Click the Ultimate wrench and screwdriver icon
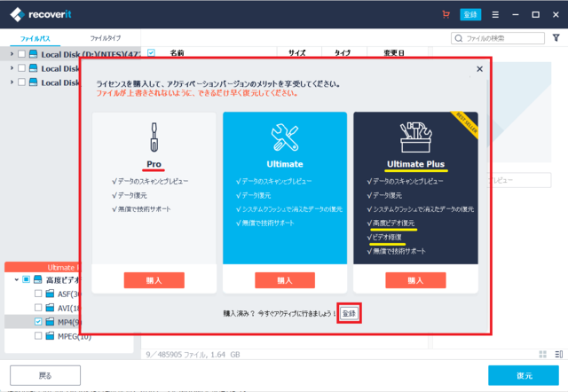The height and width of the screenshot is (392, 568). 285,137
